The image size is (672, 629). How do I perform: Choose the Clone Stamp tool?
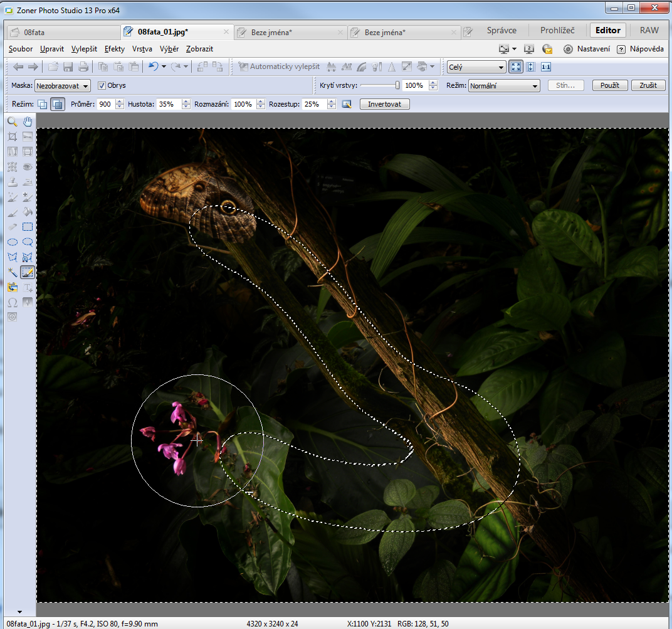(12, 182)
